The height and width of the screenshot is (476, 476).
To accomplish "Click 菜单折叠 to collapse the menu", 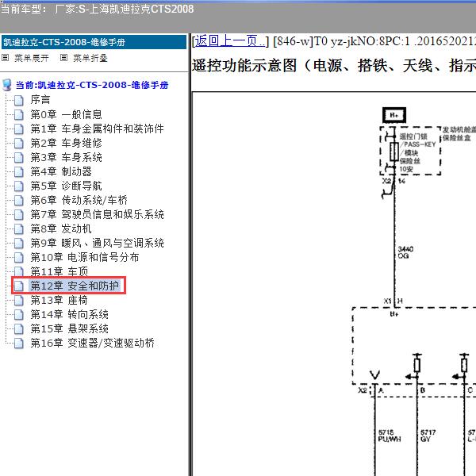I will [x=90, y=58].
